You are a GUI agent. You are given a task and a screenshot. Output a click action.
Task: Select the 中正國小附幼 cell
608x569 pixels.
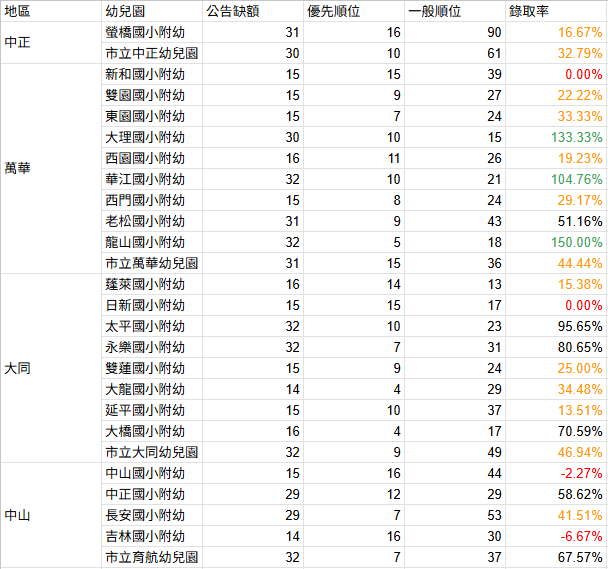[x=152, y=494]
